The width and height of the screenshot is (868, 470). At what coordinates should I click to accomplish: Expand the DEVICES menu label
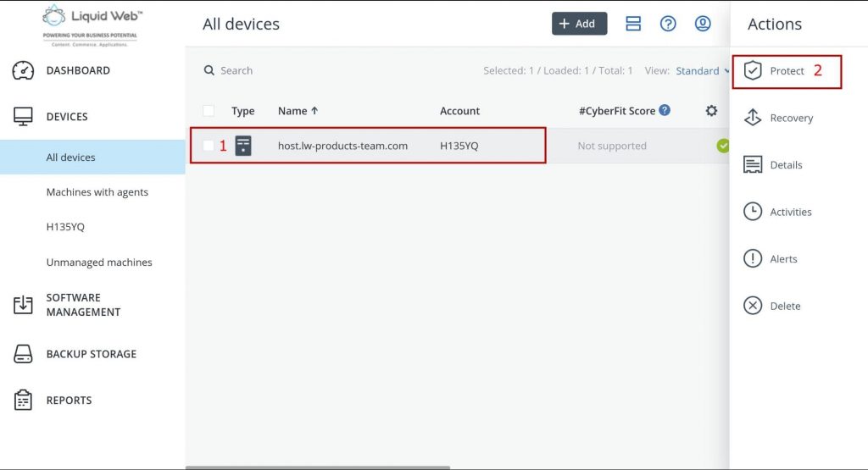(x=67, y=117)
